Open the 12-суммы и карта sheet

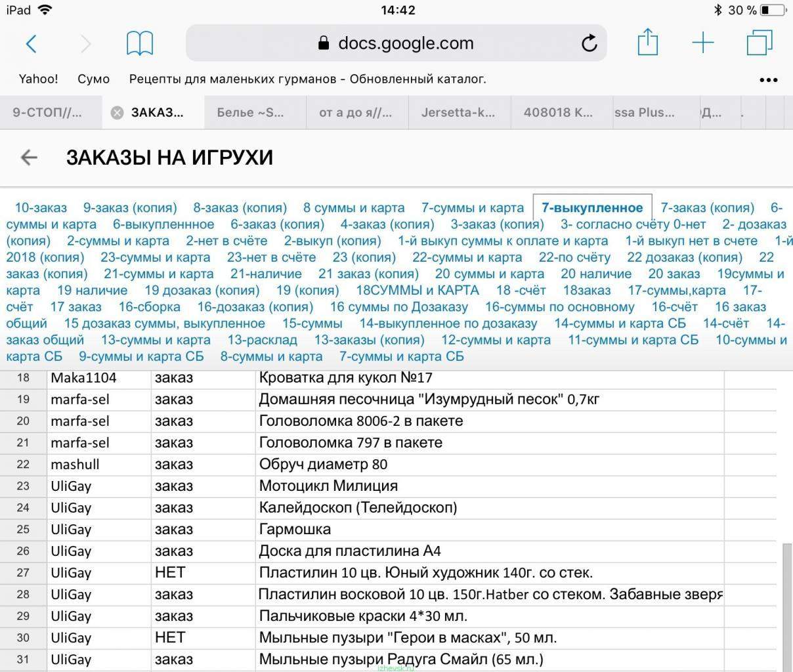click(x=496, y=339)
